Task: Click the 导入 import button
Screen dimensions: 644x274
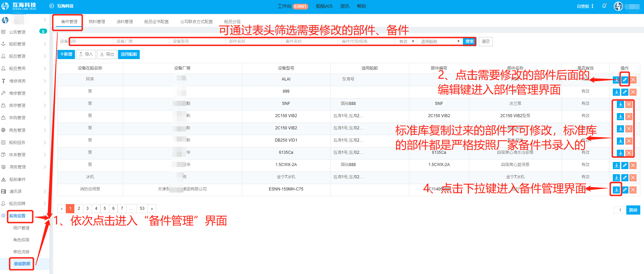Action: tap(86, 54)
